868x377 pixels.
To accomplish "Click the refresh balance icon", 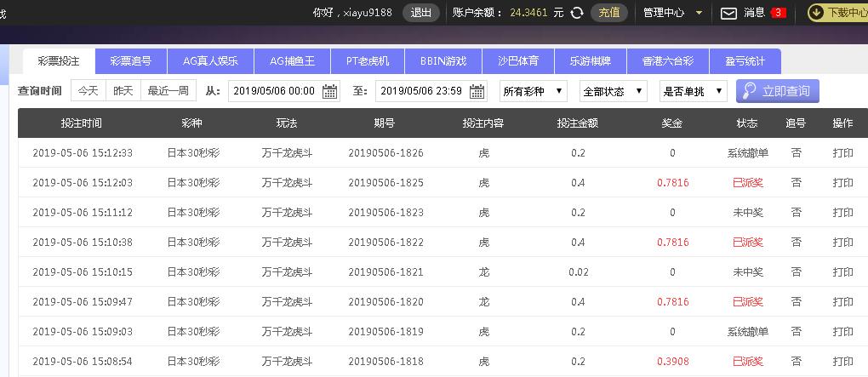I will [577, 13].
